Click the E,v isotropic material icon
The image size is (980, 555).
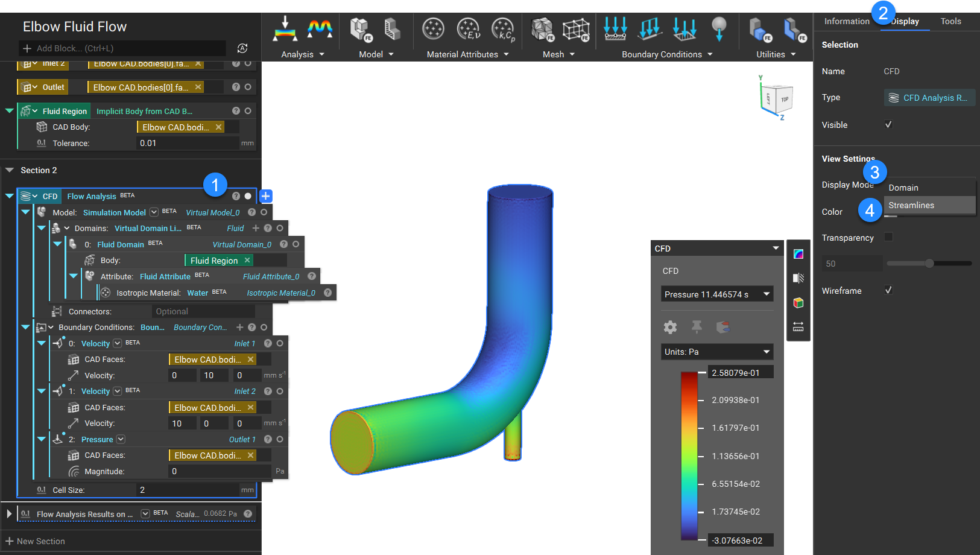coord(468,28)
